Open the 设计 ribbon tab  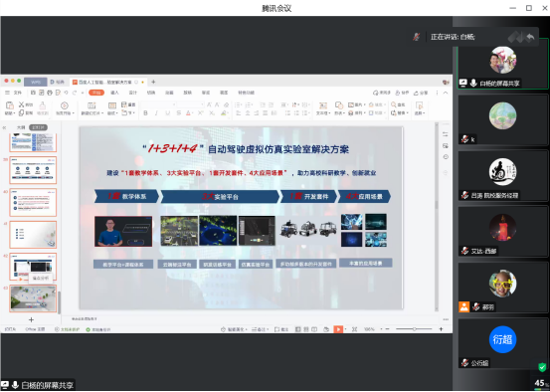pyautogui.click(x=133, y=93)
